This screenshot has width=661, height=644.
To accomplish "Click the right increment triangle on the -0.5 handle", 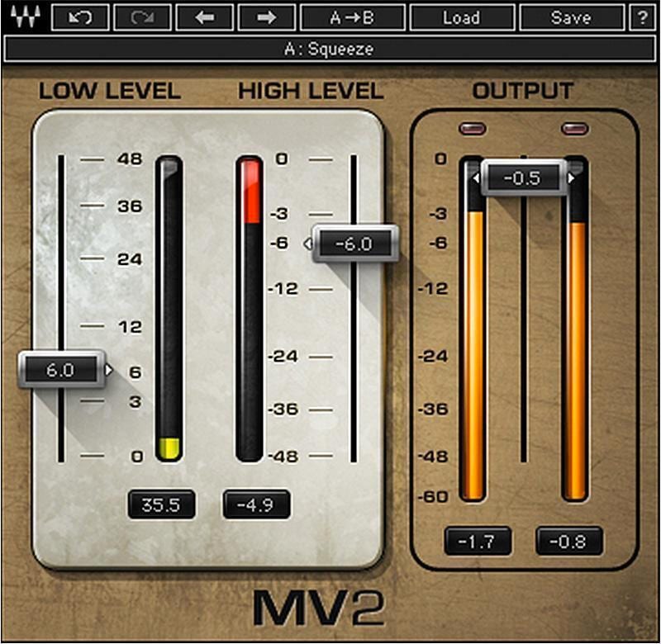I will click(572, 178).
